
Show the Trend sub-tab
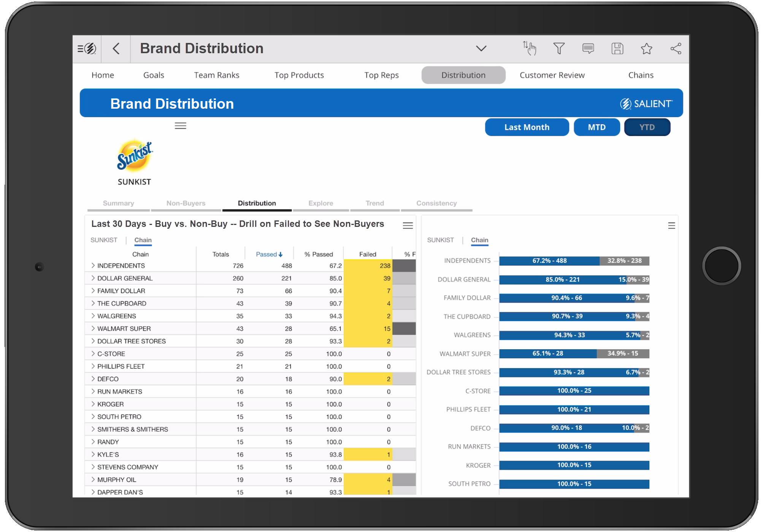click(375, 203)
